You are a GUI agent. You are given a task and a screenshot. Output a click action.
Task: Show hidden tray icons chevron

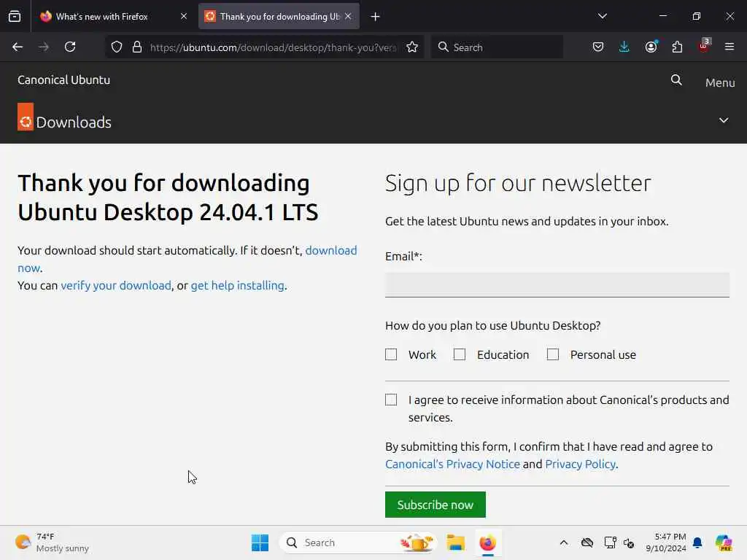[564, 542]
